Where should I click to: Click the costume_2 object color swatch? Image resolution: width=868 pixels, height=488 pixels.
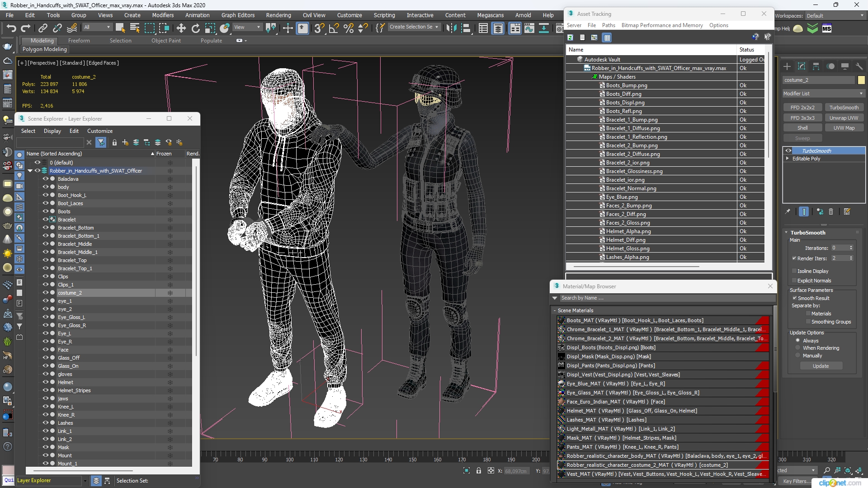click(861, 80)
